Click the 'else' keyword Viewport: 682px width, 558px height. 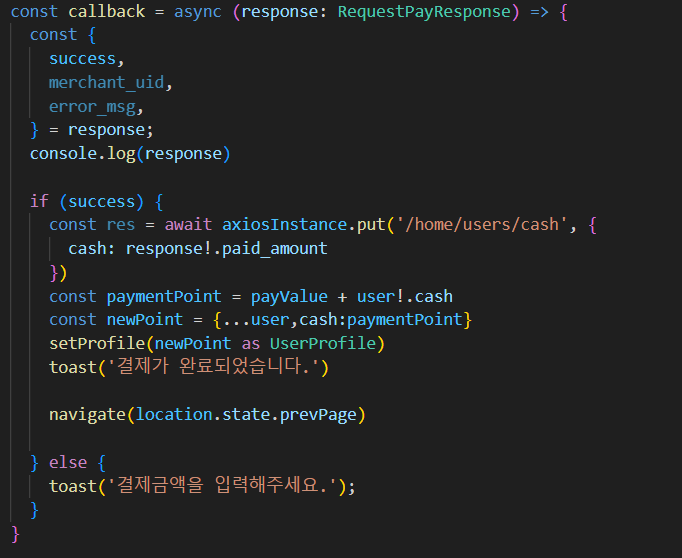pyautogui.click(x=68, y=462)
